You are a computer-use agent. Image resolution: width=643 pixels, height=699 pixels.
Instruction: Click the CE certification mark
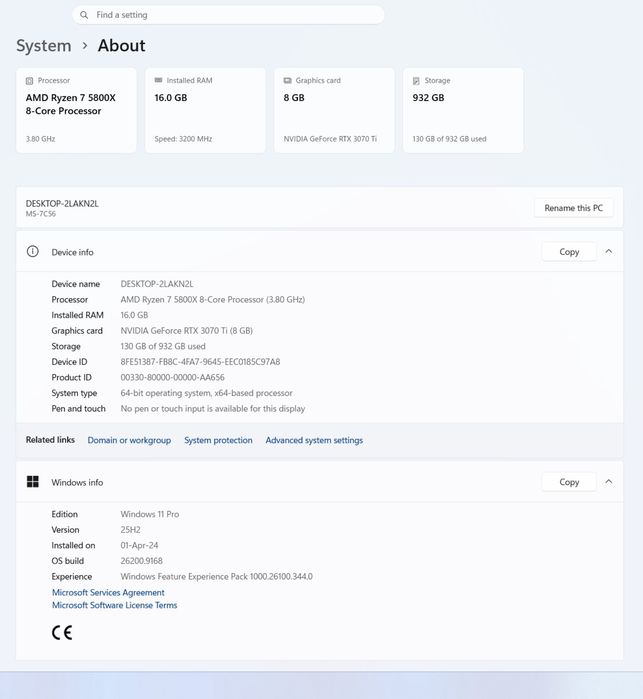[x=62, y=633]
